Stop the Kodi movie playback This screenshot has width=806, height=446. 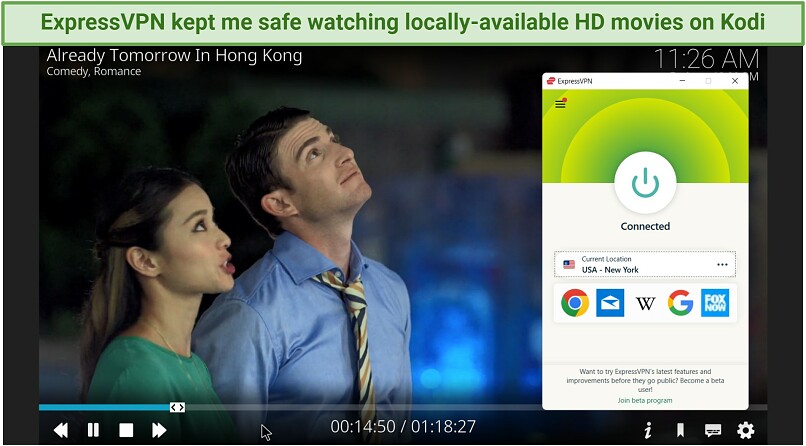(x=126, y=430)
